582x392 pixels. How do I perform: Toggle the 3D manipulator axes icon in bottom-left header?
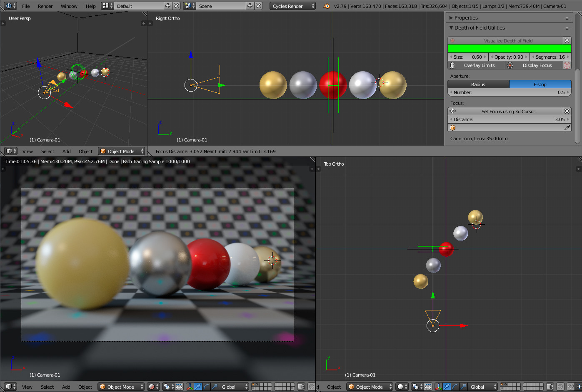click(190, 387)
